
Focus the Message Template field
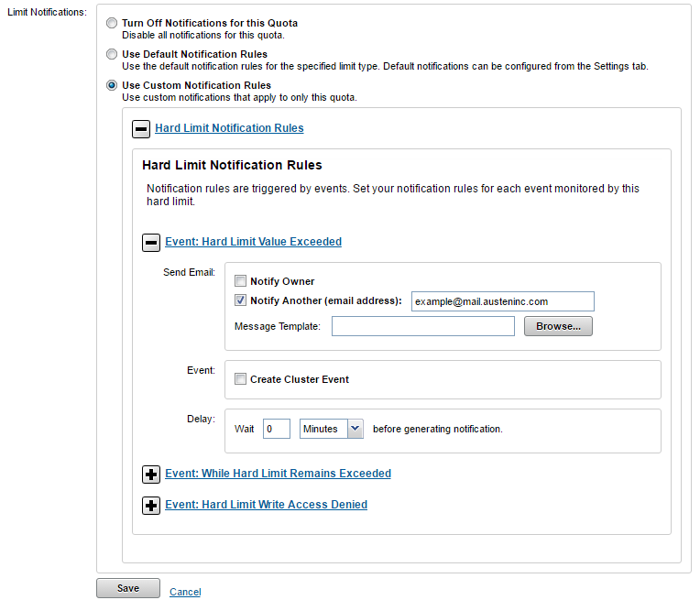point(422,326)
